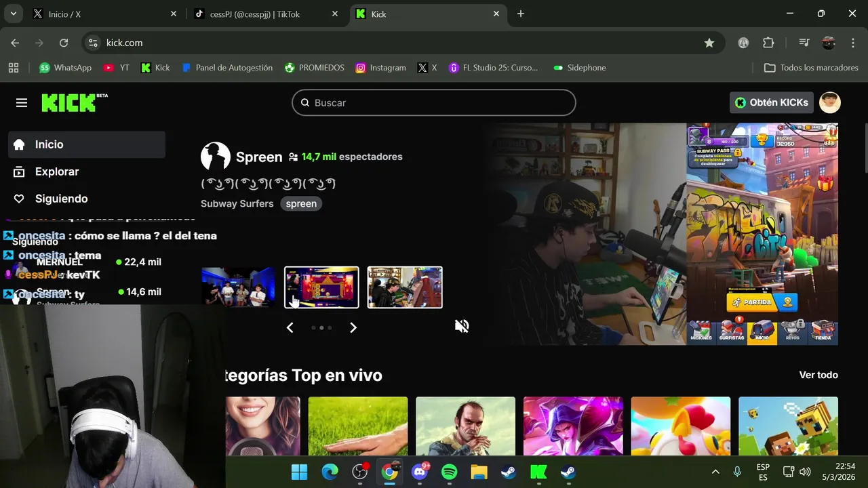Open the Kick bookmark
This screenshot has height=488, width=868.
pos(155,68)
